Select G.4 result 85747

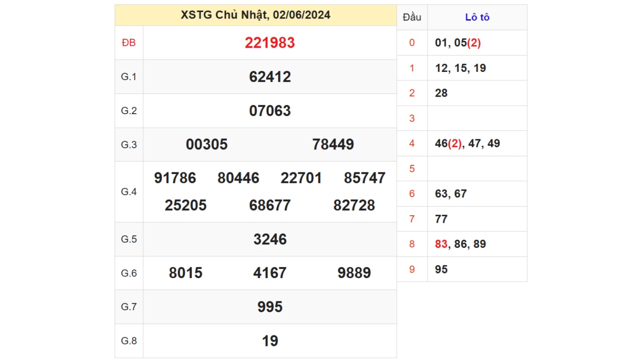click(365, 178)
